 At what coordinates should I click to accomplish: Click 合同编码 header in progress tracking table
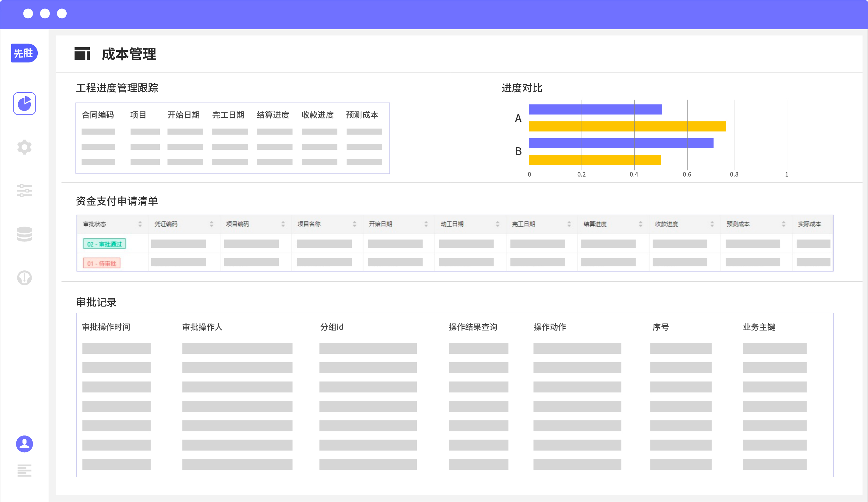[x=98, y=115]
